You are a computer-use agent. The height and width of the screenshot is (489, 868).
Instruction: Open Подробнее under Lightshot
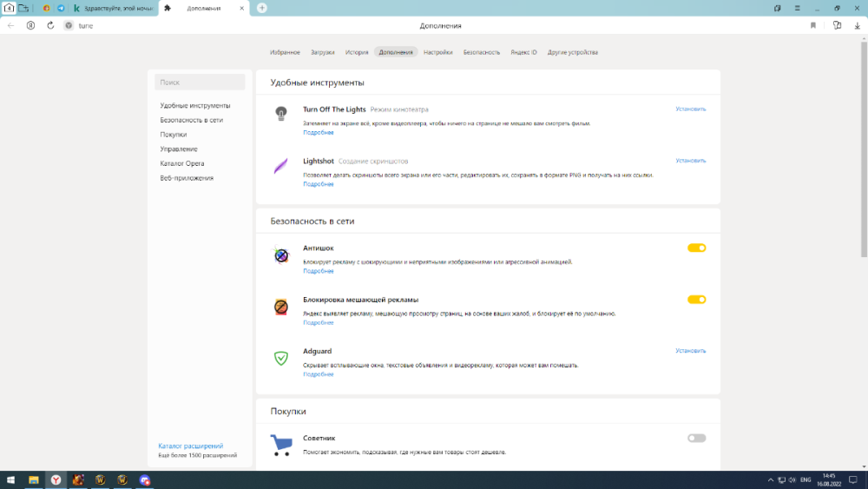coord(319,184)
